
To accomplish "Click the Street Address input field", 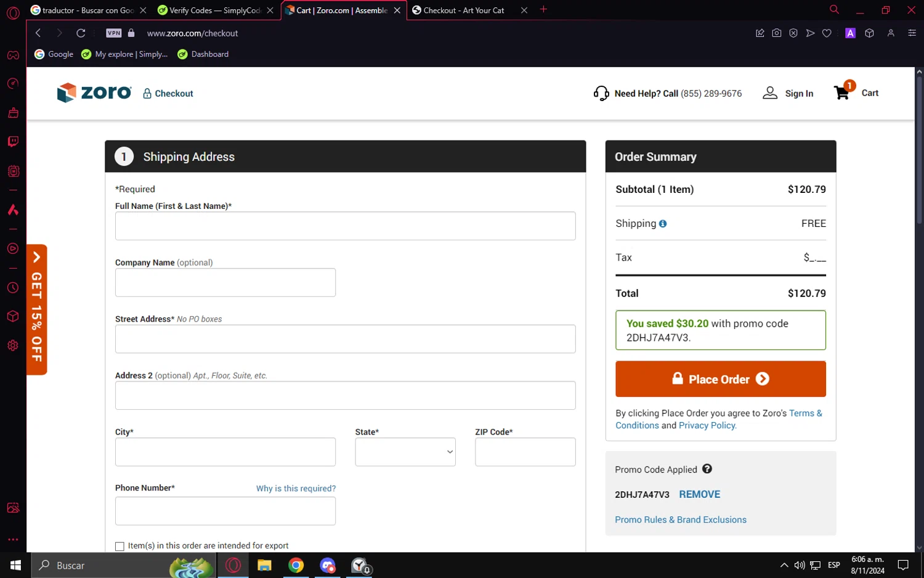I will point(346,339).
